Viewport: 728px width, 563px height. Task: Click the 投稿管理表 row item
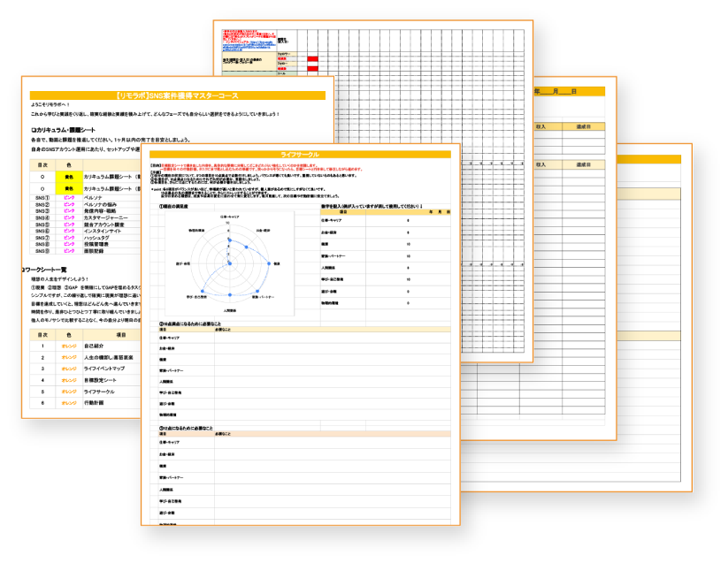96,244
